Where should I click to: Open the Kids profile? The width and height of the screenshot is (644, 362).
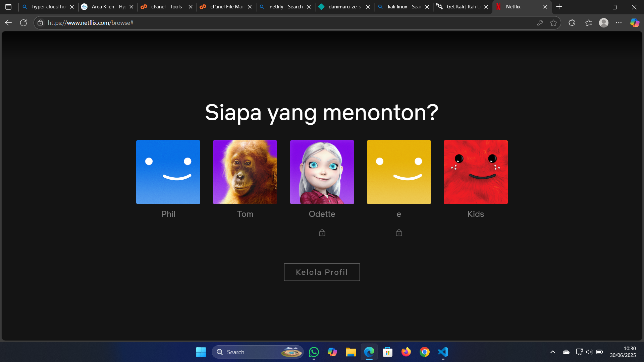pos(475,172)
